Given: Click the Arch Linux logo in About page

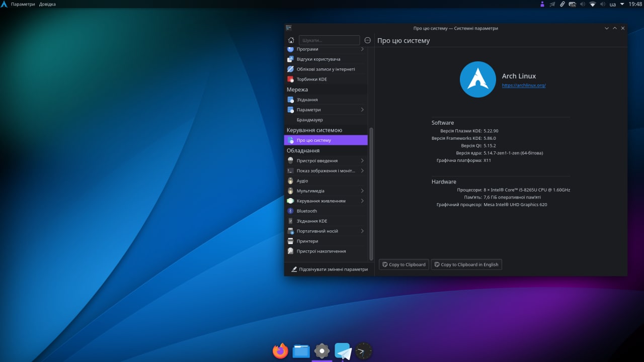Looking at the screenshot, I should point(478,79).
